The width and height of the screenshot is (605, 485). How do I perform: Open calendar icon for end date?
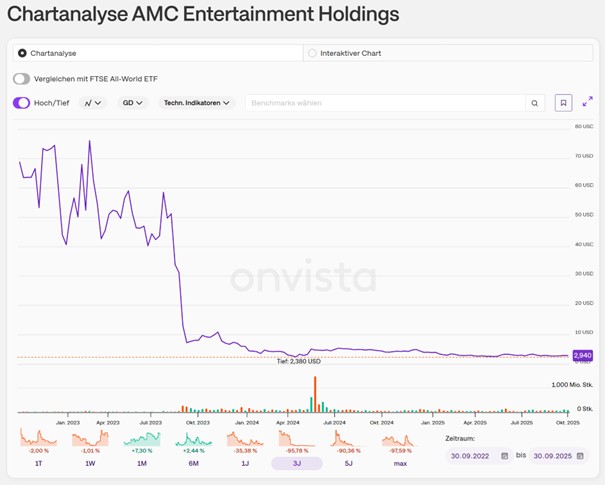581,456
